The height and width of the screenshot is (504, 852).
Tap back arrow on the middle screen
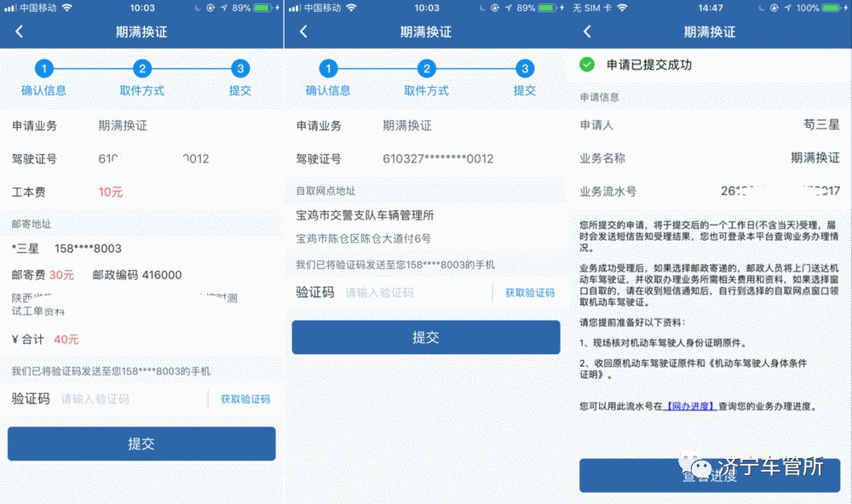click(304, 31)
